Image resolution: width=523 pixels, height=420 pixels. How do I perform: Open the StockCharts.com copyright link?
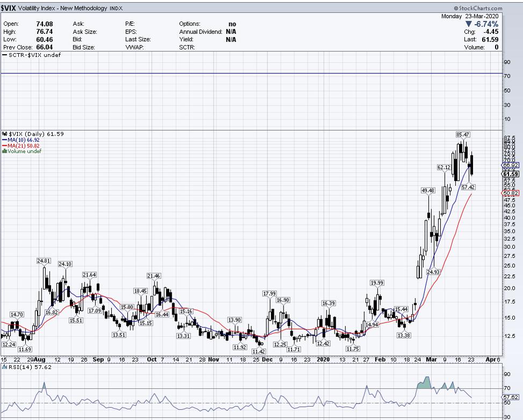[x=478, y=8]
